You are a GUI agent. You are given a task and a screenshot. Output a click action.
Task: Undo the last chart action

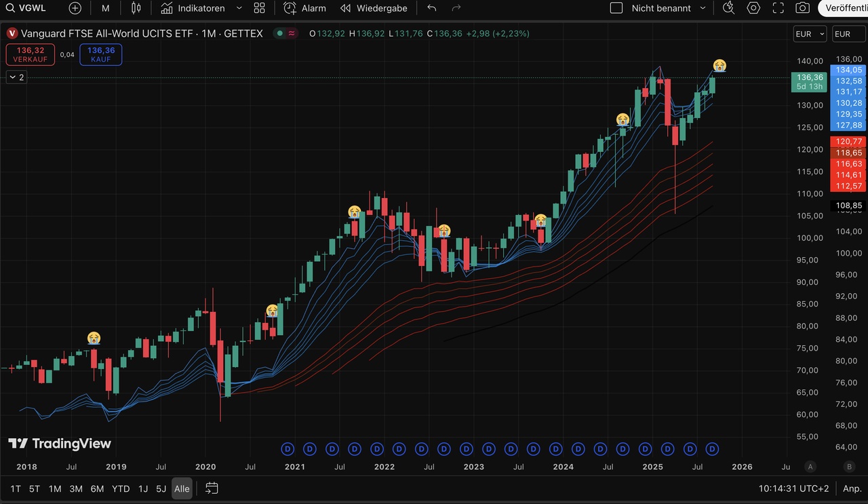432,8
